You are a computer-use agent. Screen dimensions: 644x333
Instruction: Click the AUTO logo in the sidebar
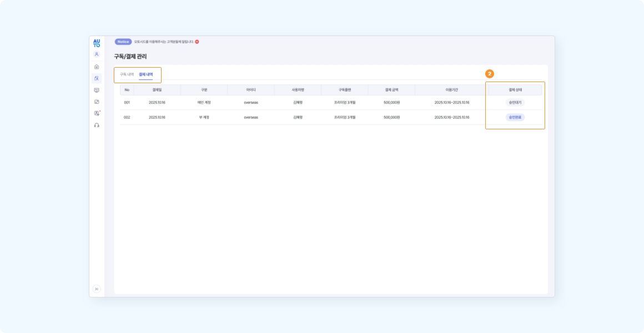pos(97,43)
